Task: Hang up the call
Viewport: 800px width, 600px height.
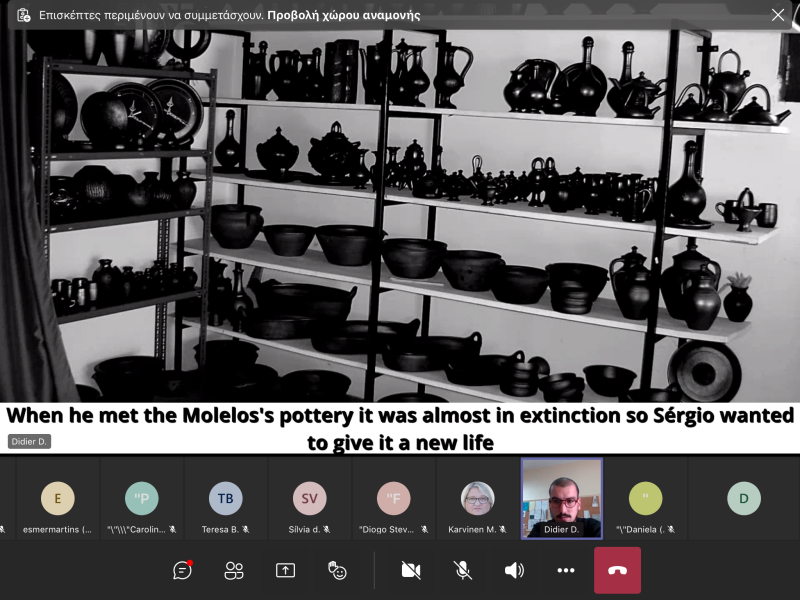Action: click(617, 570)
